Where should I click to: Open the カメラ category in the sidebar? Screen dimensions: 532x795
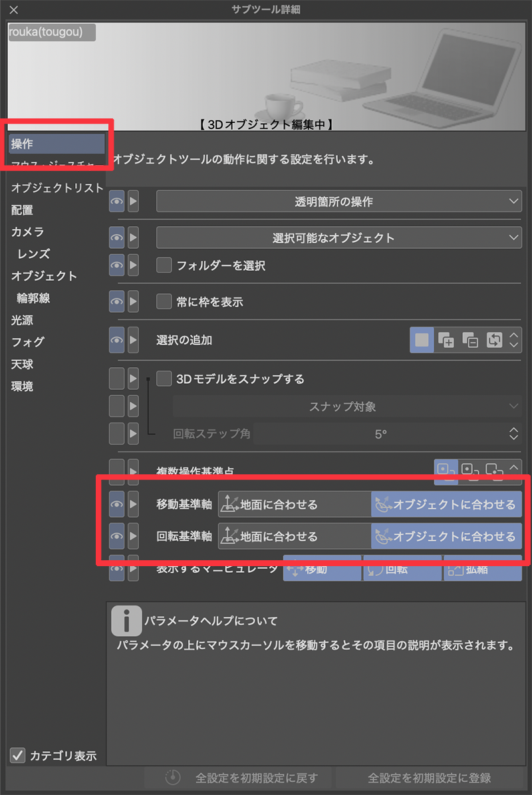(28, 232)
